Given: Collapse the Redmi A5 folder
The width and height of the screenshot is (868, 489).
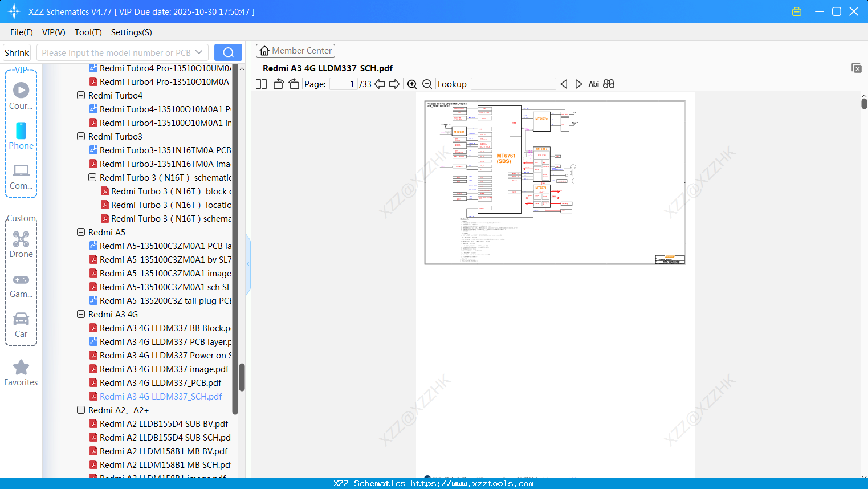Looking at the screenshot, I should click(x=81, y=233).
